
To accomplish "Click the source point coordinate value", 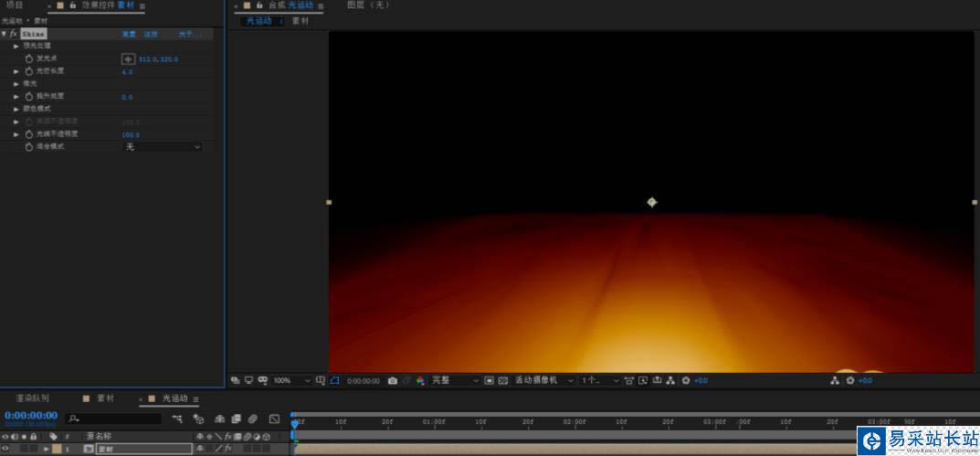I will (x=159, y=58).
